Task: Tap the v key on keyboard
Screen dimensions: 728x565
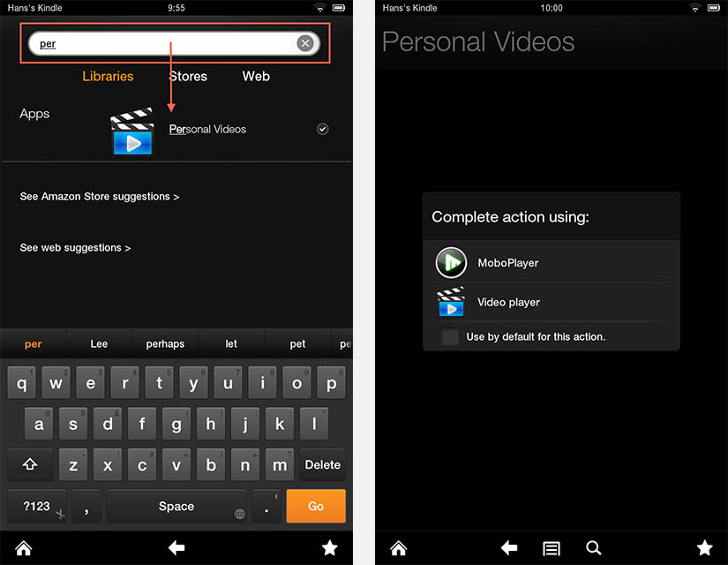Action: click(176, 464)
